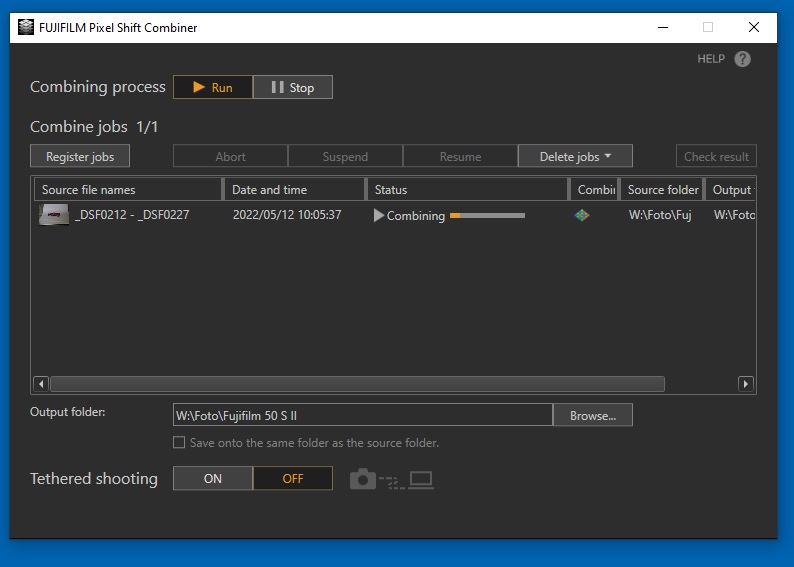794x567 pixels.
Task: Click the HELP text label
Action: (x=711, y=59)
